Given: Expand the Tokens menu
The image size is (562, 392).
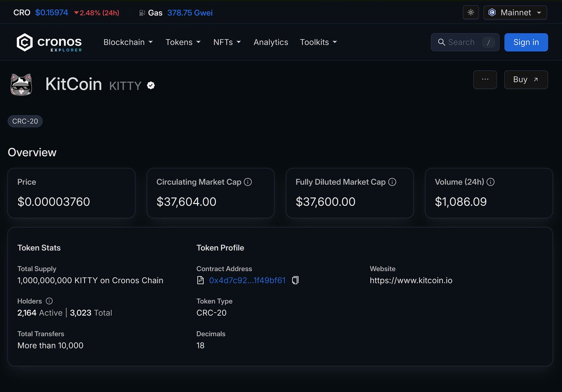Looking at the screenshot, I should pyautogui.click(x=183, y=42).
